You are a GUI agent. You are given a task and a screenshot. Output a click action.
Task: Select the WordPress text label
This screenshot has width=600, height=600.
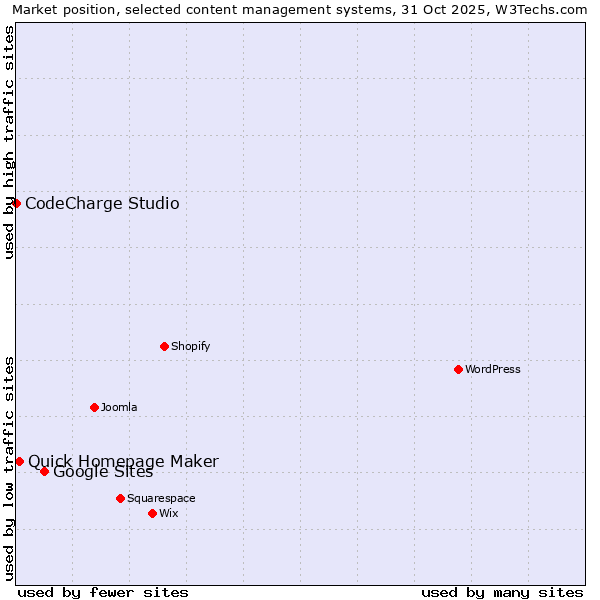[492, 370]
